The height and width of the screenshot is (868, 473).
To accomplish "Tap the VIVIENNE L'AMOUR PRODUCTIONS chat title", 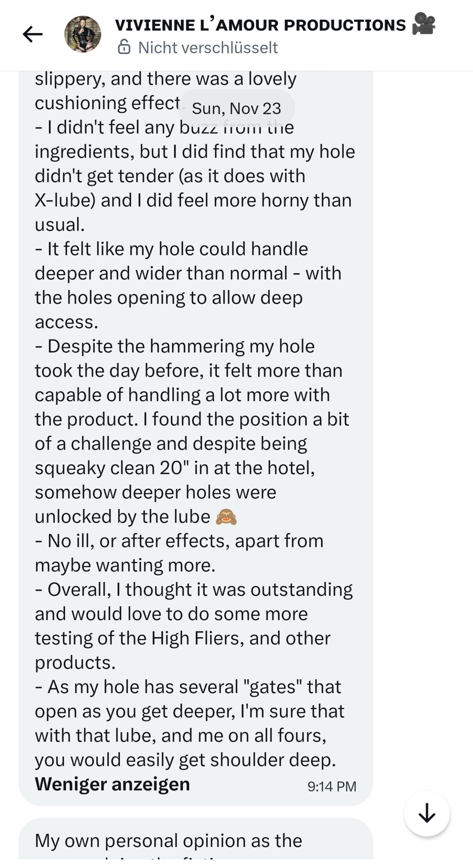I will tap(260, 25).
